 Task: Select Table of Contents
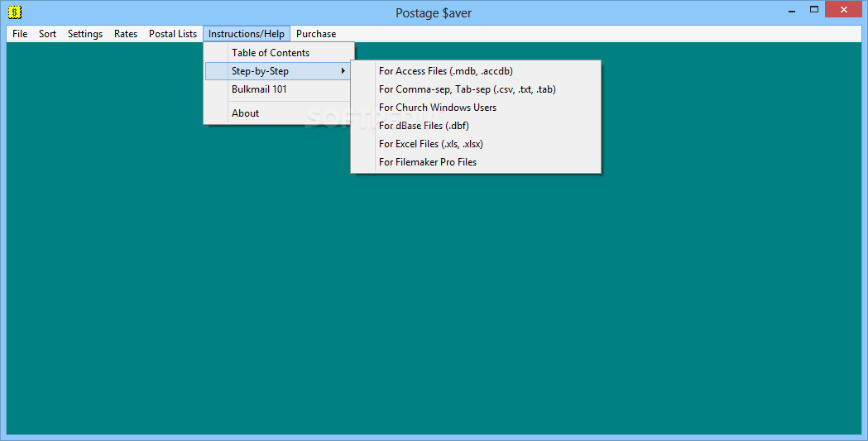pyautogui.click(x=279, y=53)
